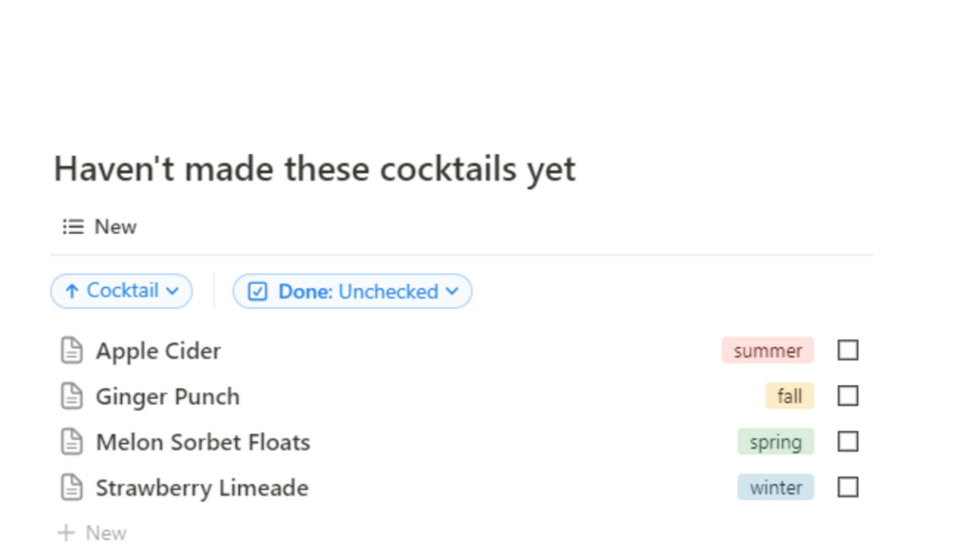Click the summer tag on Apple Cider

[x=767, y=351]
